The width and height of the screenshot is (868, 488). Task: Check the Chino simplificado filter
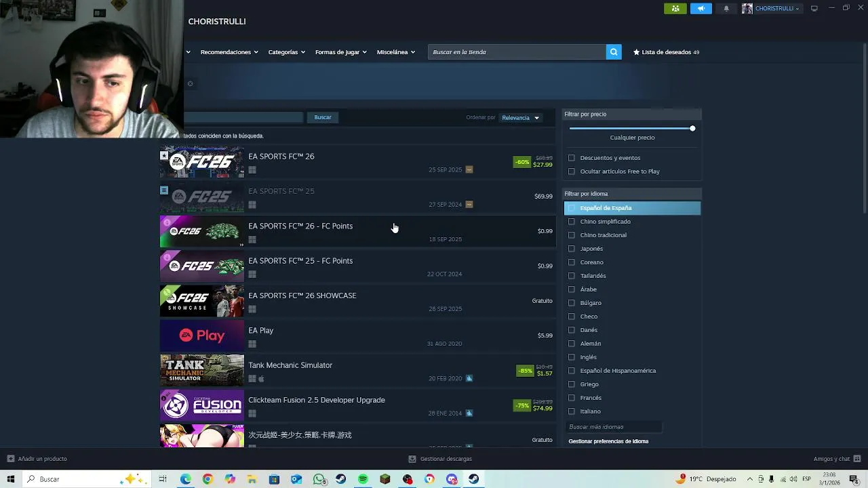[x=571, y=222]
